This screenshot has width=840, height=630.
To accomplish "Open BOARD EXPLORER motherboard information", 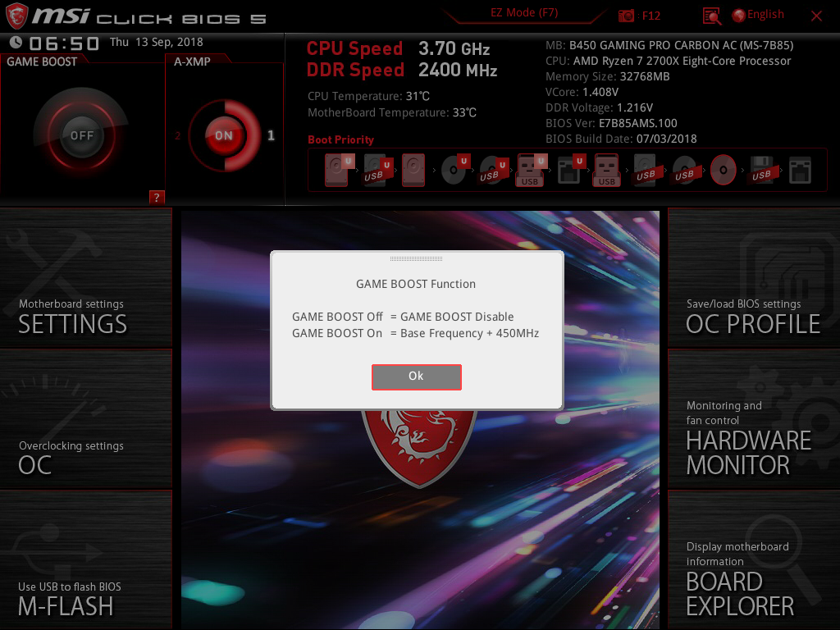I will [x=754, y=559].
